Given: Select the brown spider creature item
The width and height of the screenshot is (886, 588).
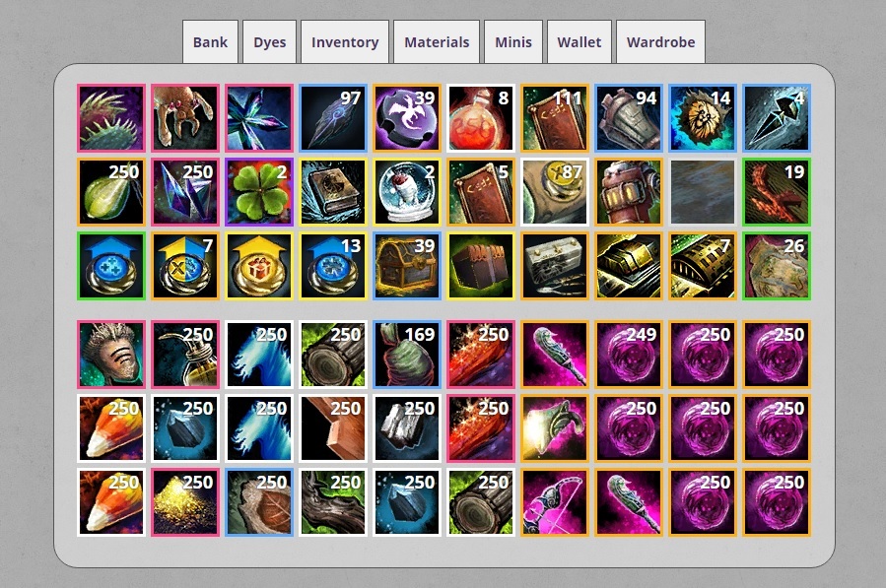Looking at the screenshot, I should click(x=185, y=118).
